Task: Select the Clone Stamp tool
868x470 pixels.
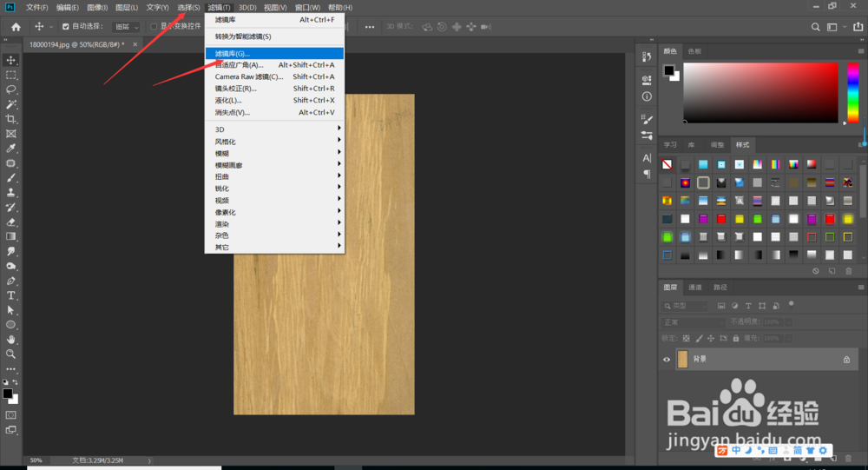Action: 10,192
